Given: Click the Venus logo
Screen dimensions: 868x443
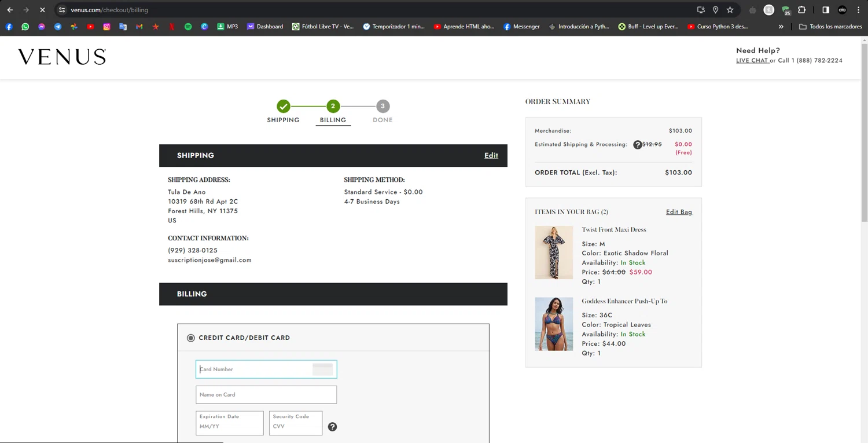Looking at the screenshot, I should 62,57.
